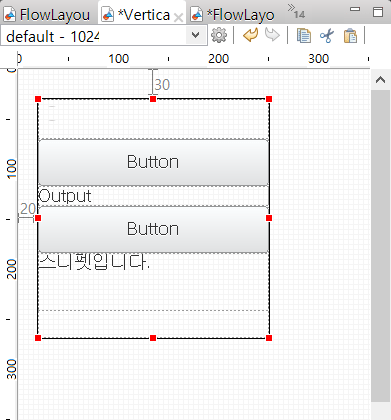Click the bottom-center red resize handle
391x420 pixels.
153,338
